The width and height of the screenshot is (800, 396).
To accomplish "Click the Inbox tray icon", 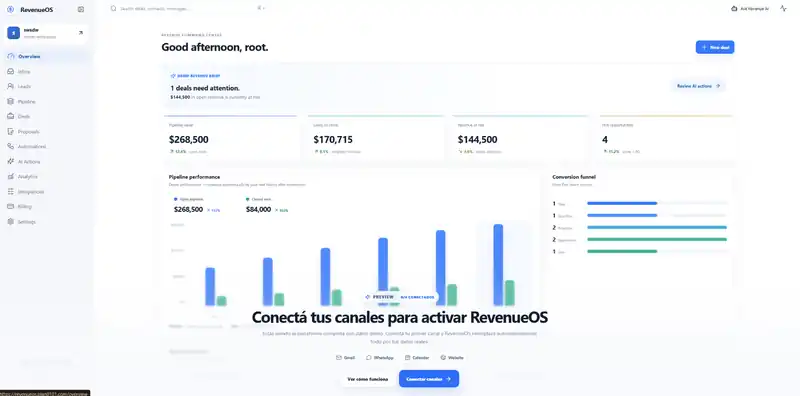I will (11, 71).
